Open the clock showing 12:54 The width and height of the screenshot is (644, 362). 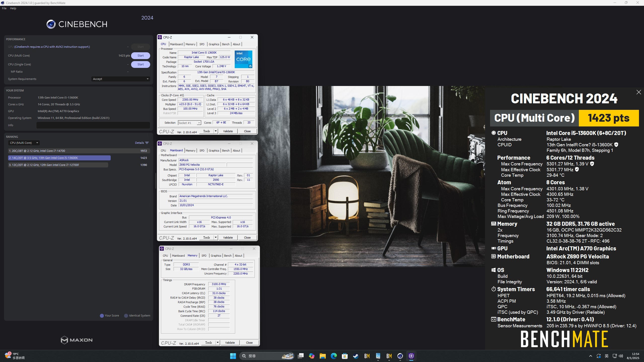click(633, 356)
